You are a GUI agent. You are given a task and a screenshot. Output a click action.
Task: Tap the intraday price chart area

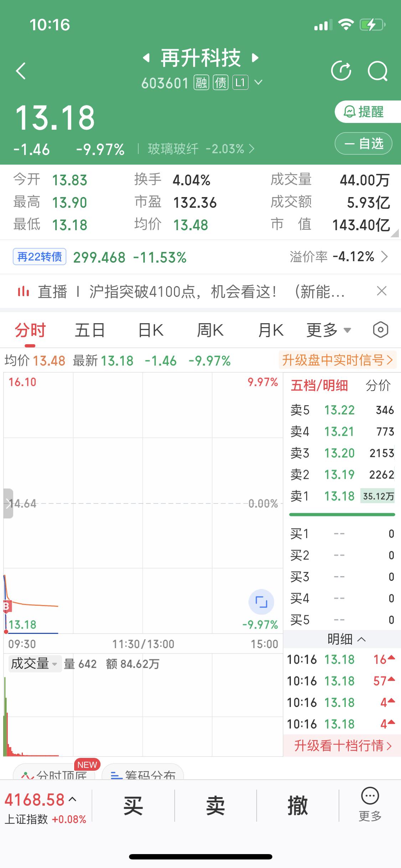pos(143,503)
